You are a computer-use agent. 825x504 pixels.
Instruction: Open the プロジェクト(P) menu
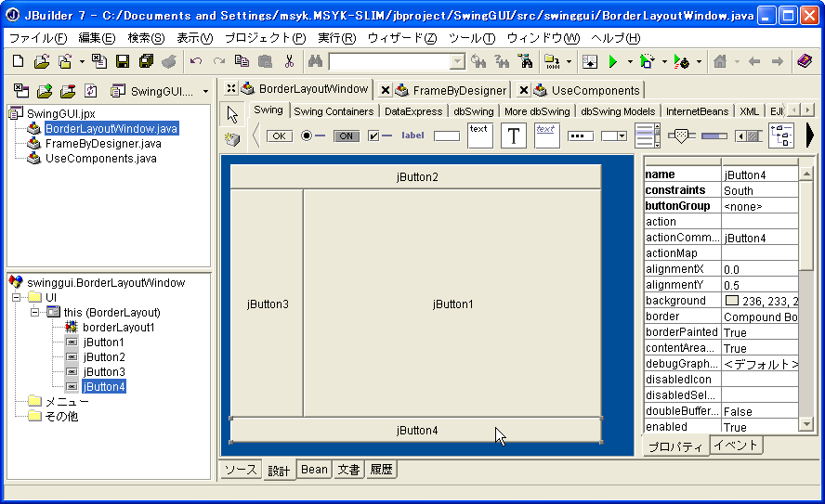tap(265, 38)
